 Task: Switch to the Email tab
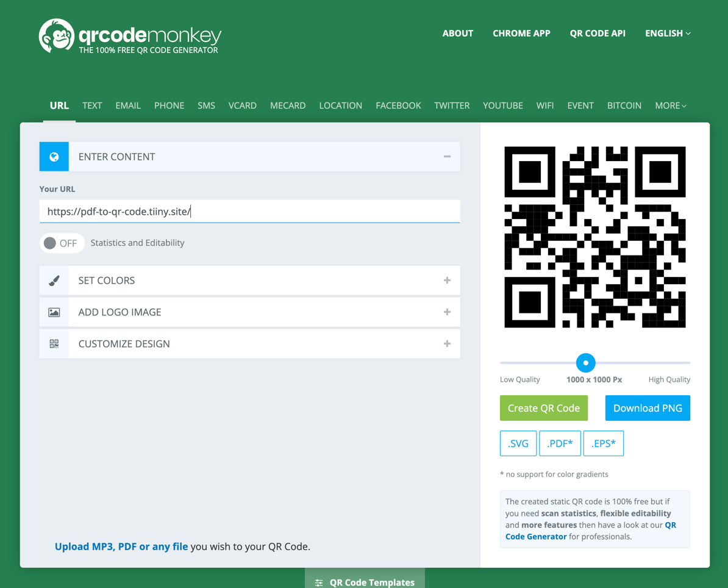tap(128, 106)
